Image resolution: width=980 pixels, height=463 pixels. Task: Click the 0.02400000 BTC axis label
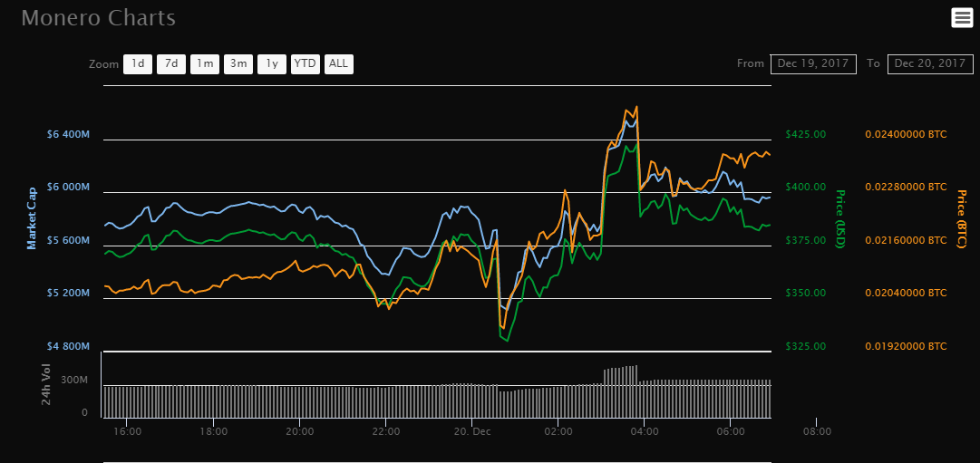pos(907,134)
